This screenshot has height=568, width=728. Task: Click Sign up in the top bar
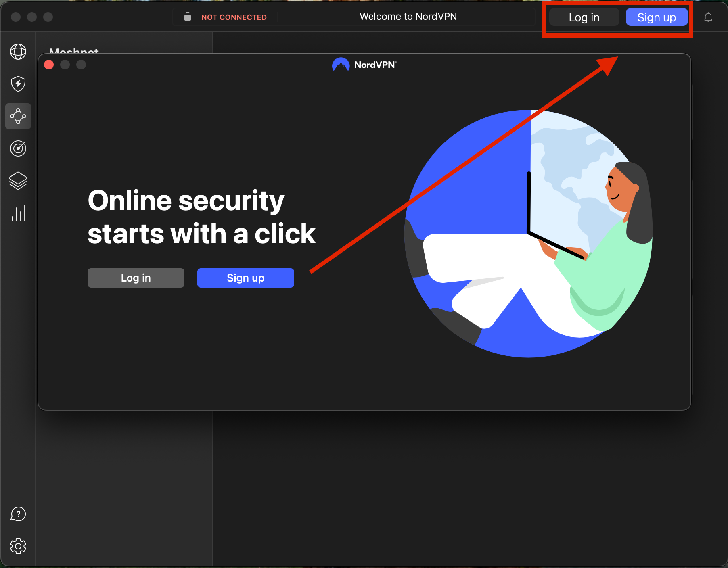[x=657, y=17]
